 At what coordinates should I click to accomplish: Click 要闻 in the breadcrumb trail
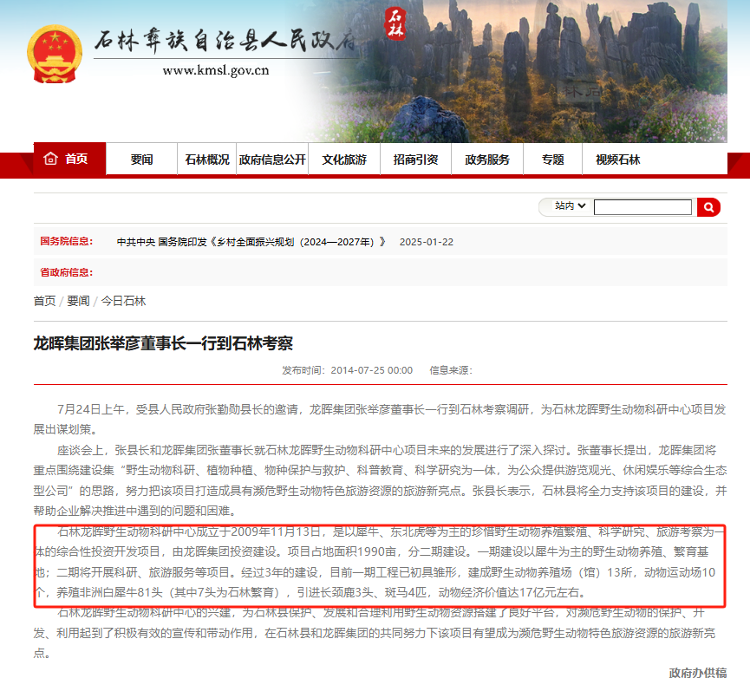pyautogui.click(x=78, y=301)
